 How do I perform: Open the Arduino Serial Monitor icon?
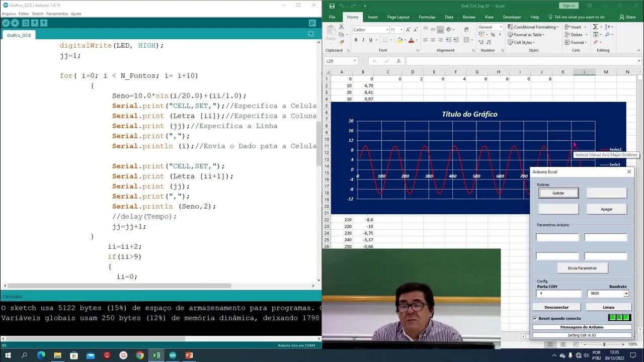312,23
